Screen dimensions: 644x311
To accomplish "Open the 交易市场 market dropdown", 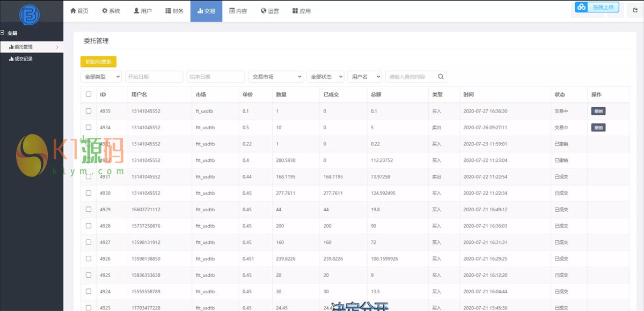I will 275,77.
